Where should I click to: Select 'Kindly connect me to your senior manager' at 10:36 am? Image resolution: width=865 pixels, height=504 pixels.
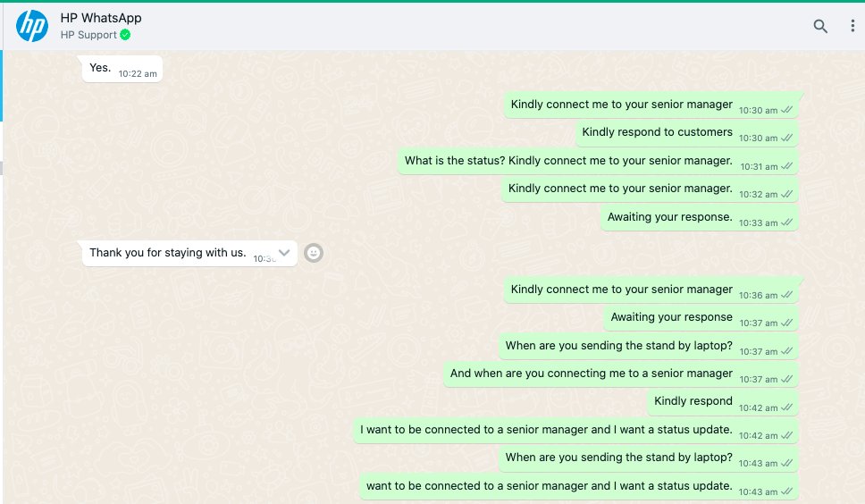click(x=651, y=290)
